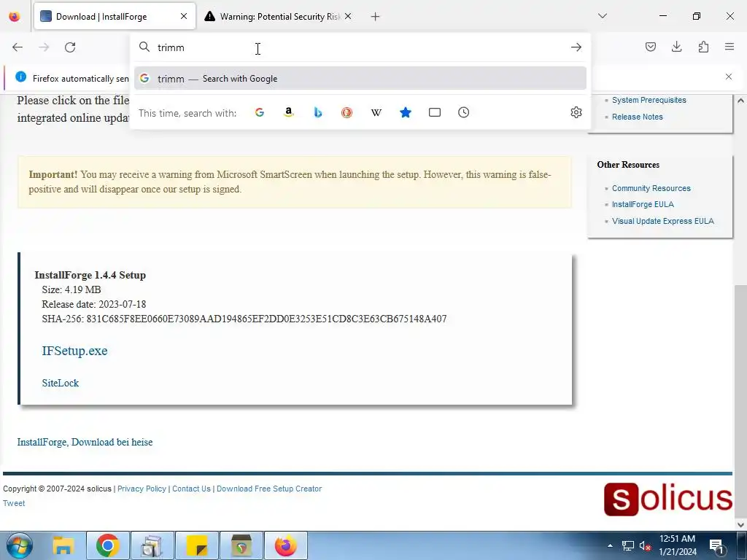The height and width of the screenshot is (560, 747).
Task: Open Download Free Setup Creator link
Action: (269, 489)
